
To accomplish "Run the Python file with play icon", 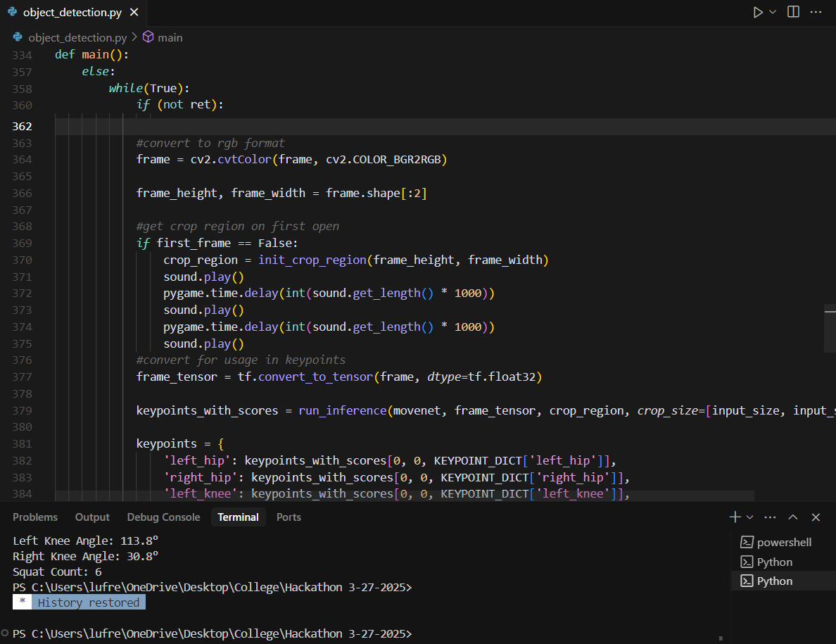I will click(758, 12).
